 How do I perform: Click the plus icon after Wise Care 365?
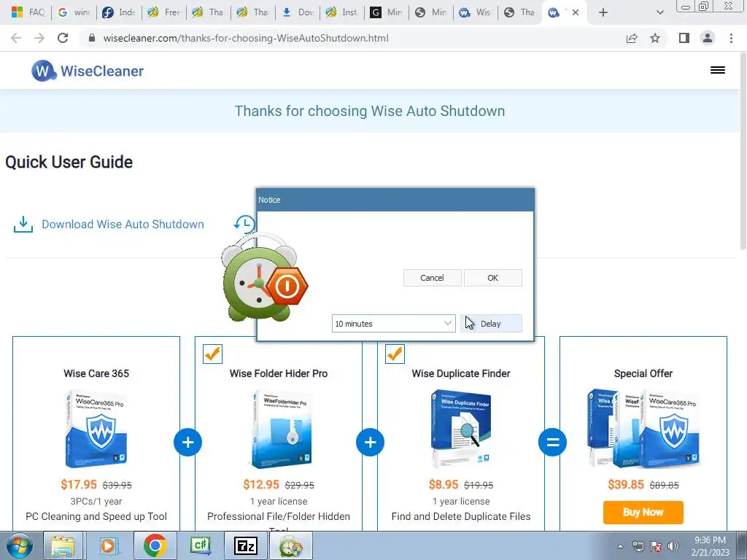(x=187, y=442)
